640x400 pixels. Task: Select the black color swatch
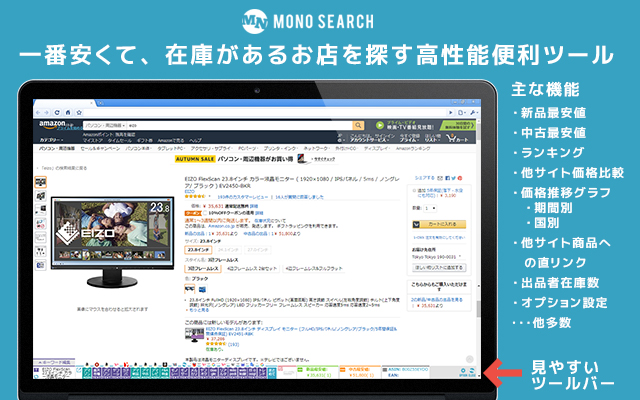(x=190, y=289)
